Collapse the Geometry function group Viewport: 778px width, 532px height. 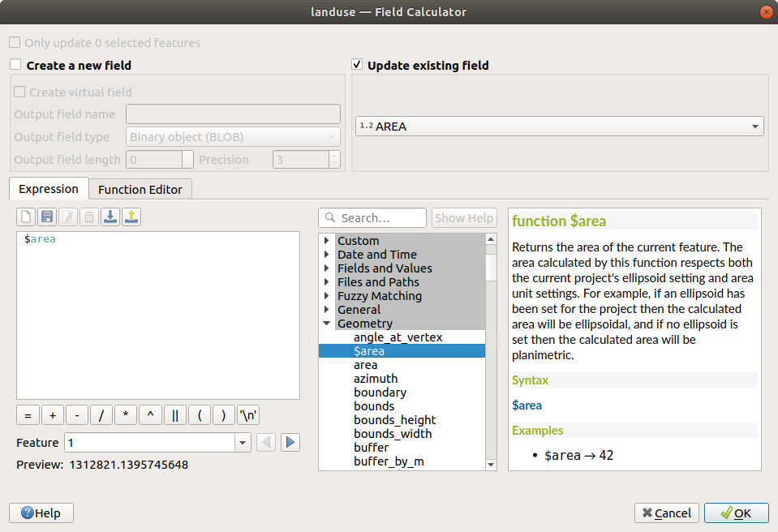327,324
